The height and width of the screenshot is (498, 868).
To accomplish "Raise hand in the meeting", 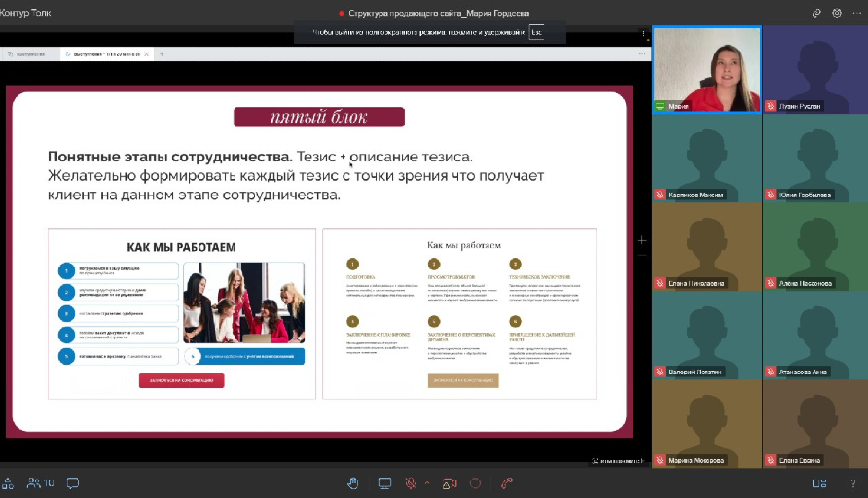I will click(x=352, y=483).
